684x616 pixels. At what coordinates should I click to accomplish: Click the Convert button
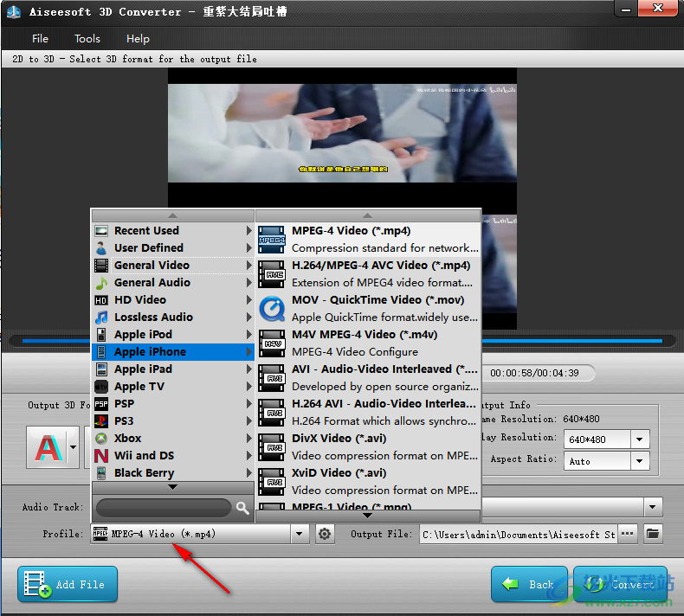pyautogui.click(x=620, y=584)
